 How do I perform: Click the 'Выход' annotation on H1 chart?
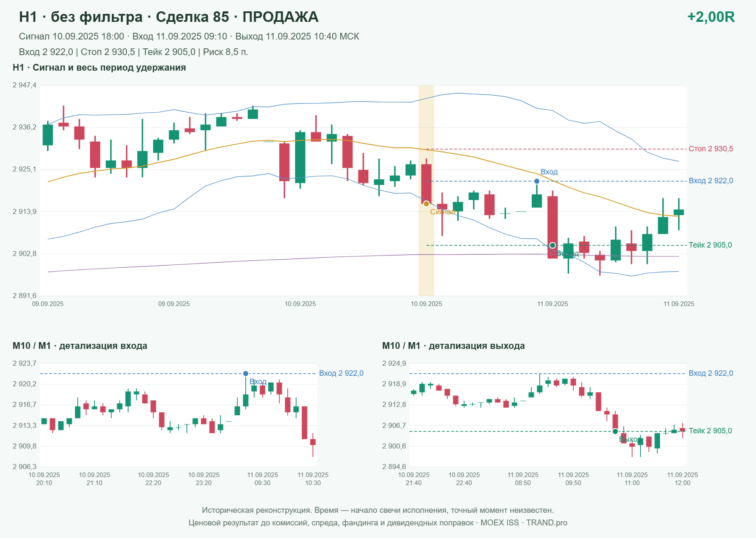[567, 253]
